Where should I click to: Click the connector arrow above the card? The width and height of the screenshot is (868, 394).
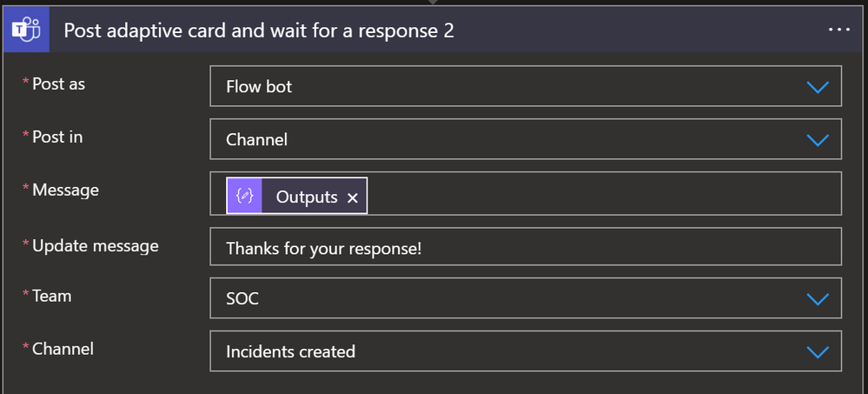[x=433, y=3]
